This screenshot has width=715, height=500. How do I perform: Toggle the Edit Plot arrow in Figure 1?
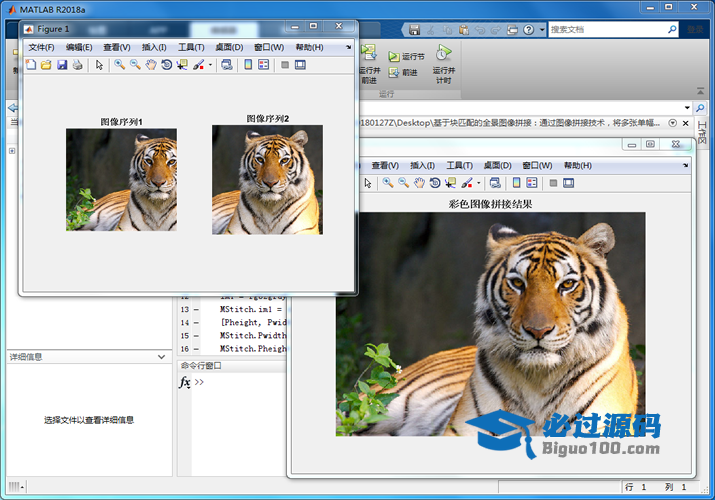pyautogui.click(x=99, y=65)
